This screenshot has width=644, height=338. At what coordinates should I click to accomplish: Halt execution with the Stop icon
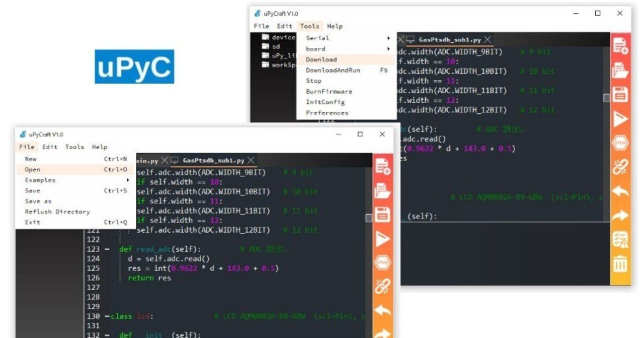620,142
